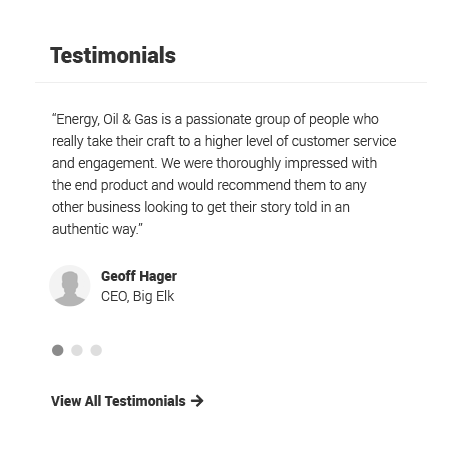Screen dimensions: 460x460
Task: Click Geoff Hager's avatar placeholder image
Action: 70,286
